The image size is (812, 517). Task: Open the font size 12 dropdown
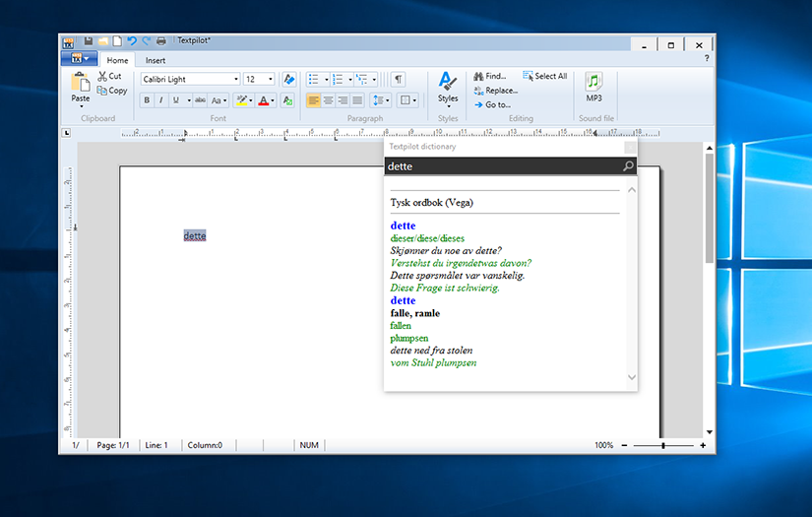(271, 79)
